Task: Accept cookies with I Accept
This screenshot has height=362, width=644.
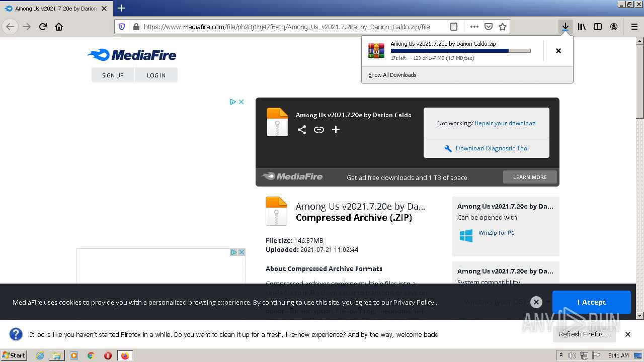Action: (x=591, y=302)
